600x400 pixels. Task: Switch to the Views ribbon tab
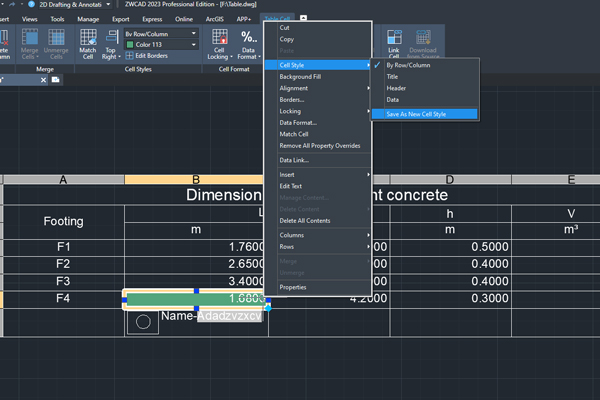click(x=29, y=19)
